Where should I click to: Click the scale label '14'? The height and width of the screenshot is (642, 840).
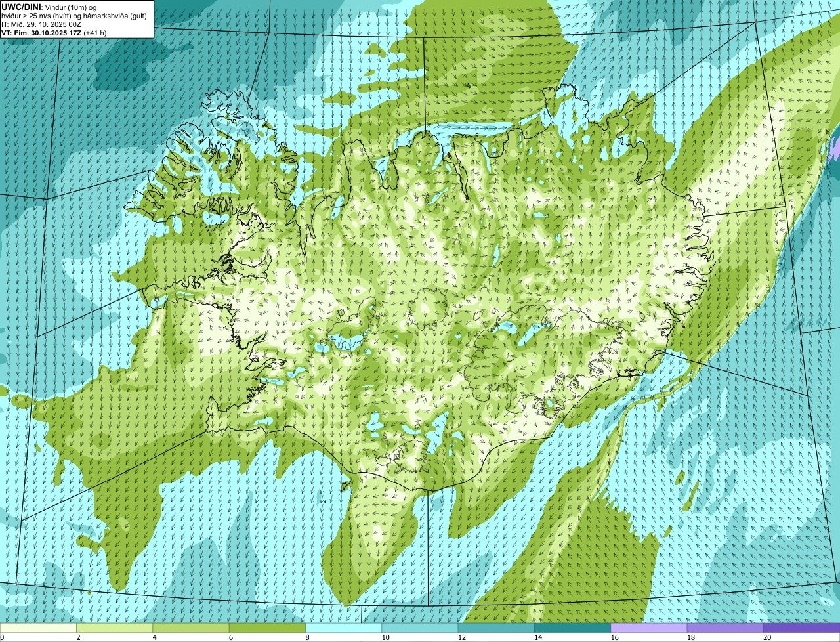pyautogui.click(x=538, y=637)
